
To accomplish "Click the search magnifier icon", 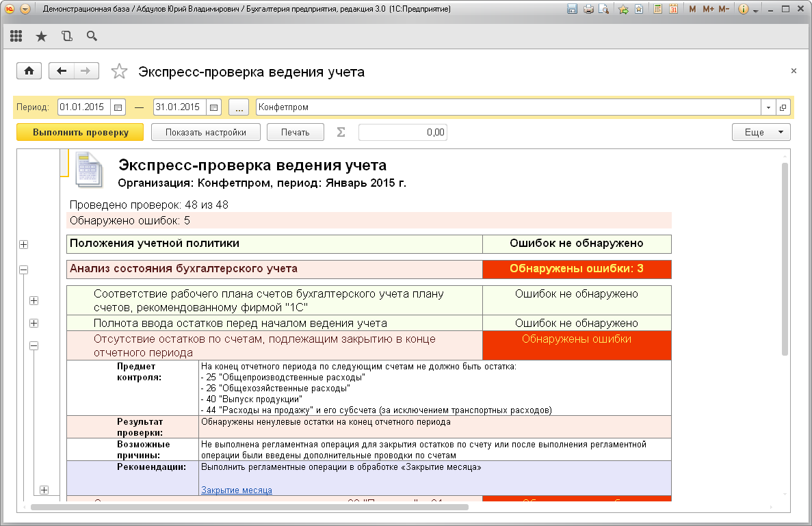I will [x=92, y=36].
